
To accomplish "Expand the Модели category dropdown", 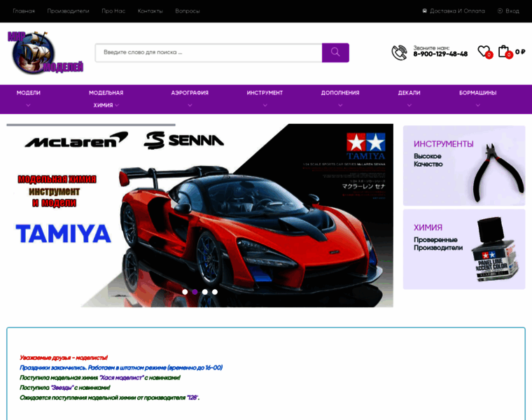I will [x=29, y=99].
